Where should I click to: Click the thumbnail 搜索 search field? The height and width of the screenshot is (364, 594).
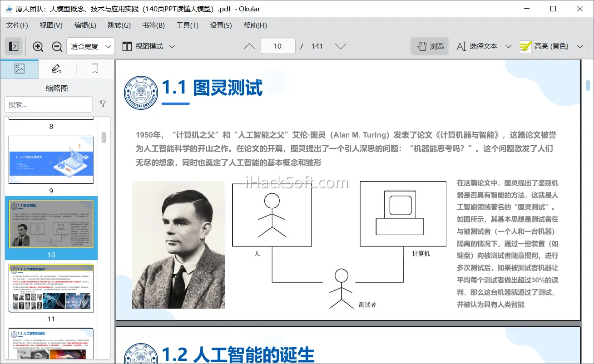click(49, 104)
